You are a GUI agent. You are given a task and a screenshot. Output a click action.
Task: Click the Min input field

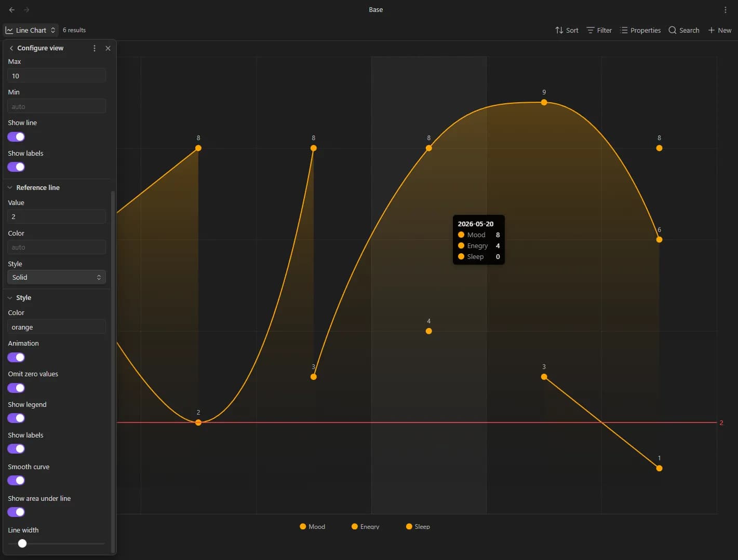coord(57,106)
